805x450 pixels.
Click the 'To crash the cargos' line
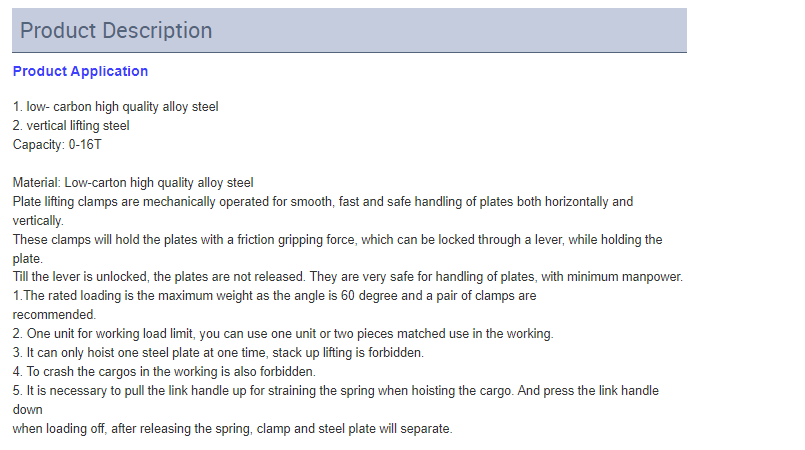(164, 371)
